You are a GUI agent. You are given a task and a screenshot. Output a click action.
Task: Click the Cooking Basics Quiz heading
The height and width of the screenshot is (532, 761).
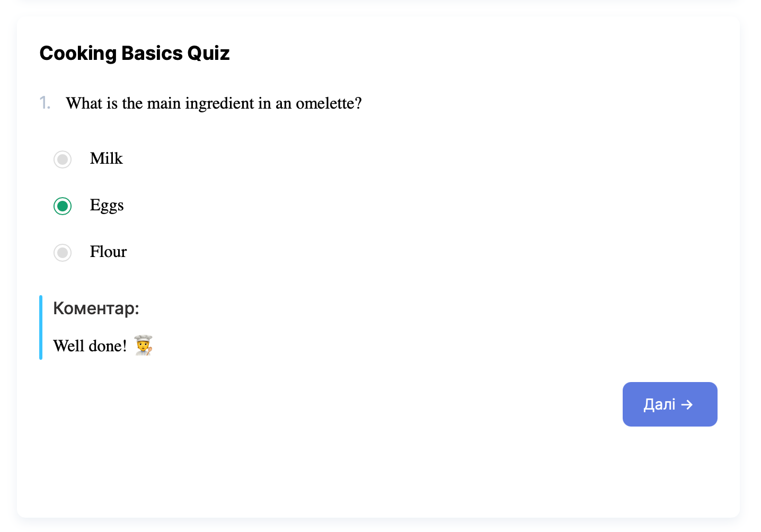click(135, 54)
